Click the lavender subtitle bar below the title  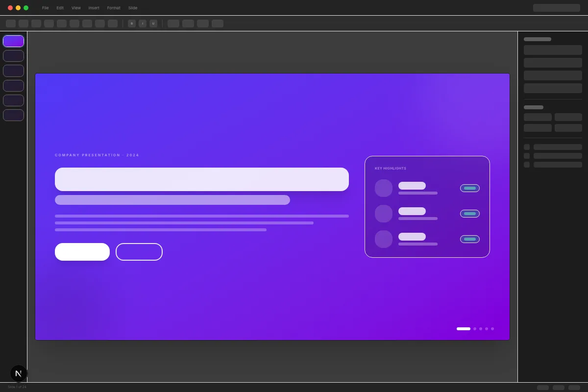tap(172, 200)
